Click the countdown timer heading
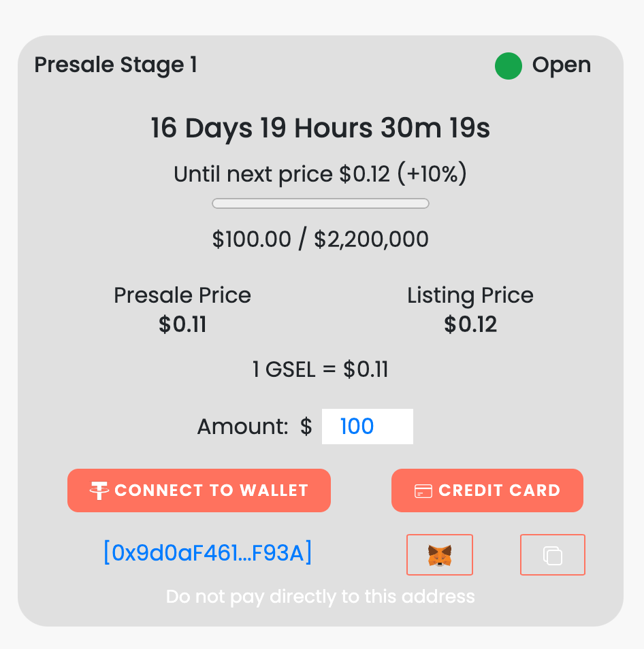 point(321,128)
